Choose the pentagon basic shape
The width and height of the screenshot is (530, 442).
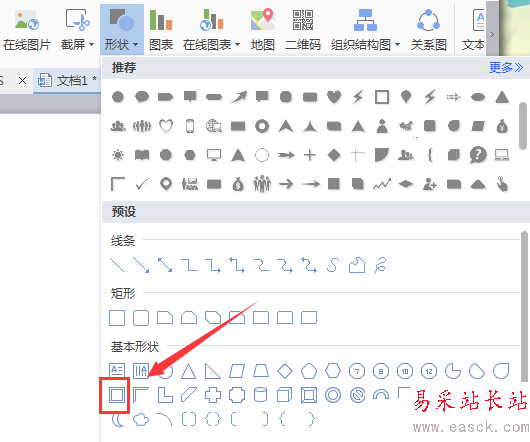(309, 371)
